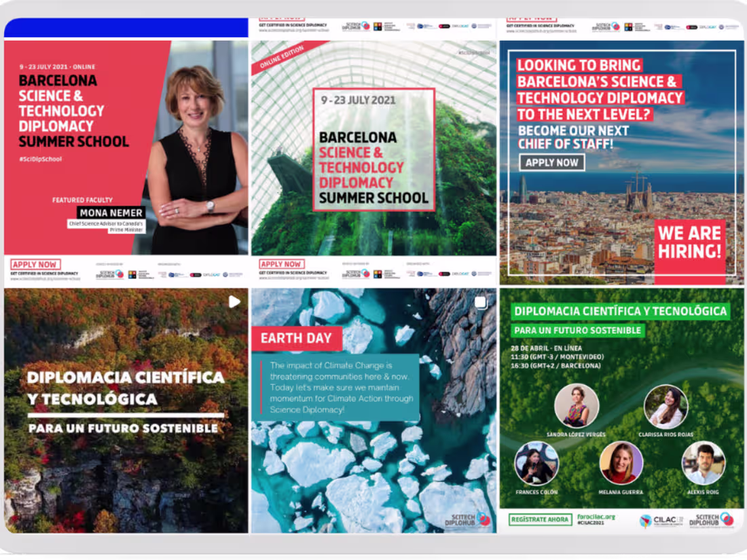This screenshot has height=560, width=747.
Task: Click Melania Guerra portrait
Action: click(x=621, y=464)
